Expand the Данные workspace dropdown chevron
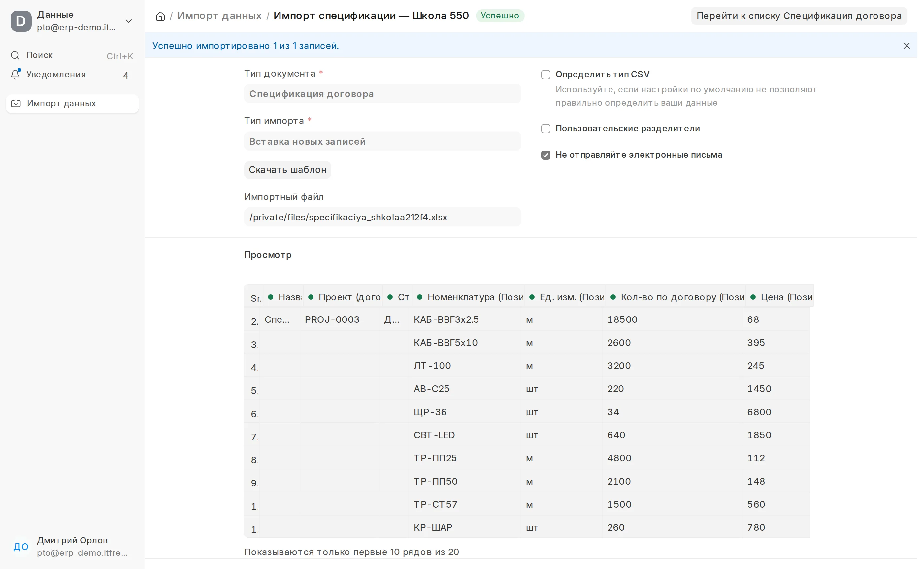Image resolution: width=924 pixels, height=569 pixels. 129,21
